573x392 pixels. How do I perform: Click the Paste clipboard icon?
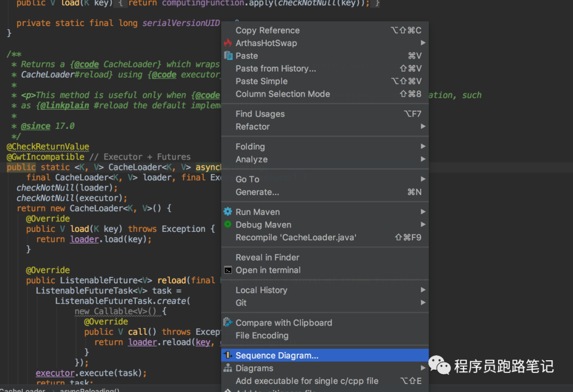(x=228, y=56)
